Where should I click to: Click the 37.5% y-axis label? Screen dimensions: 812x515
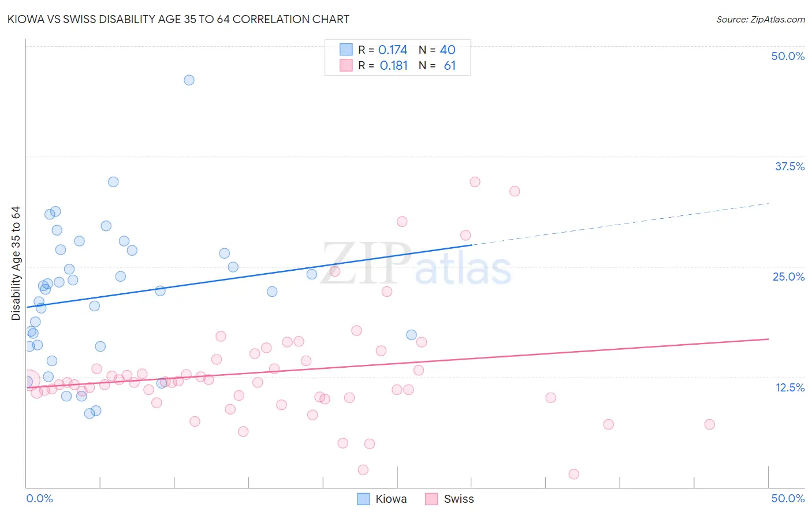789,166
